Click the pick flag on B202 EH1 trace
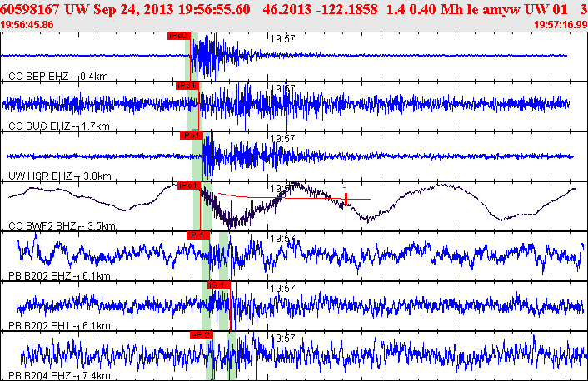 [x=218, y=285]
